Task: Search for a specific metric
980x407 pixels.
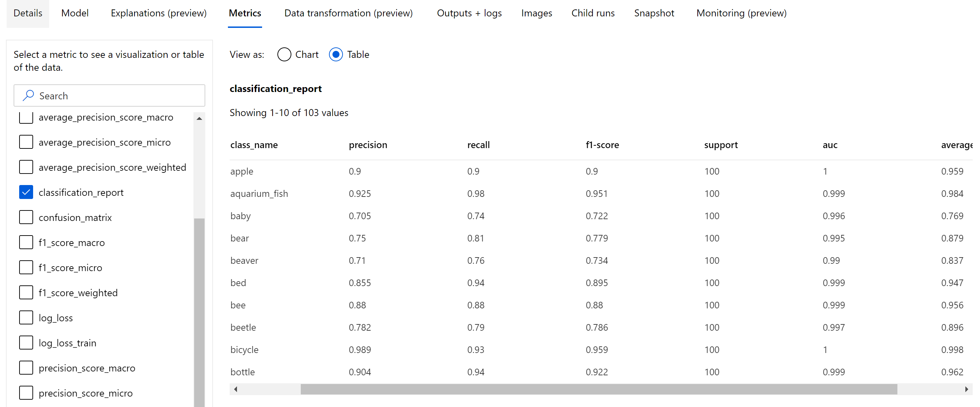Action: click(110, 96)
